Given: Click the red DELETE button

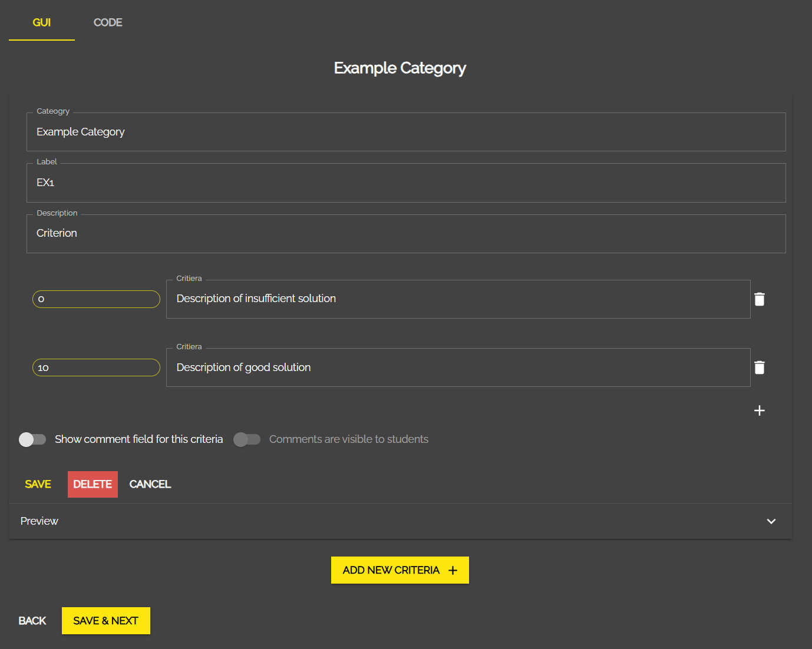Looking at the screenshot, I should tap(93, 484).
